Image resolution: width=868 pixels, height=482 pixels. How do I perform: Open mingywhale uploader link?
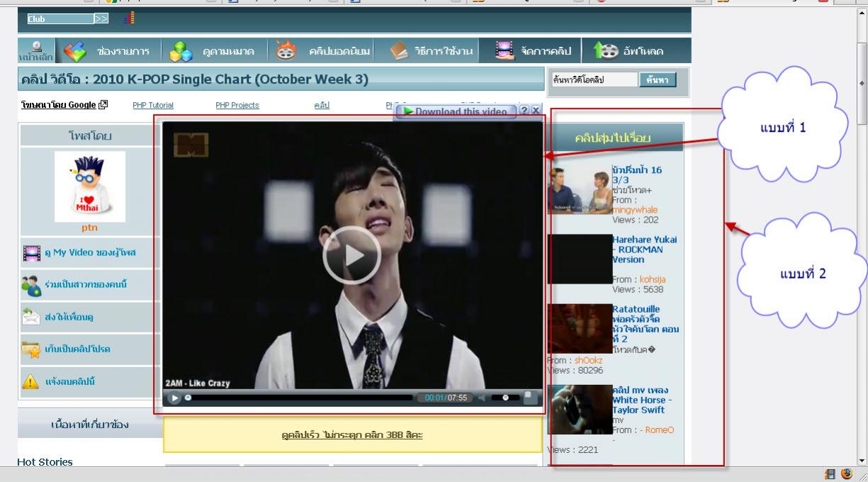(x=635, y=210)
